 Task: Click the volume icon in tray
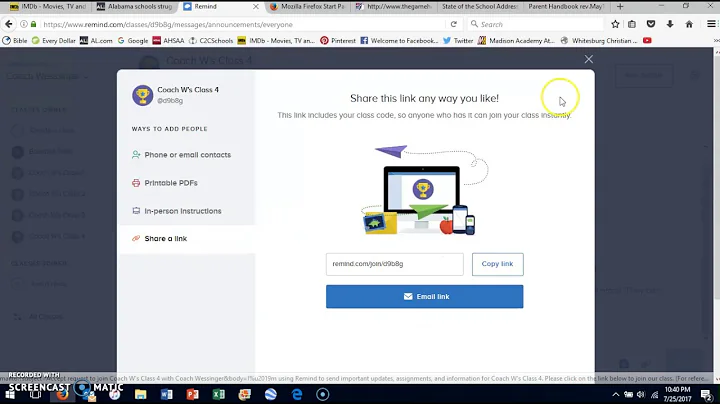pyautogui.click(x=641, y=394)
